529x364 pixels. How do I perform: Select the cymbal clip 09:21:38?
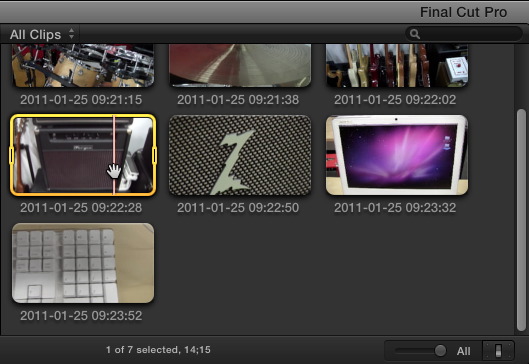[x=240, y=65]
